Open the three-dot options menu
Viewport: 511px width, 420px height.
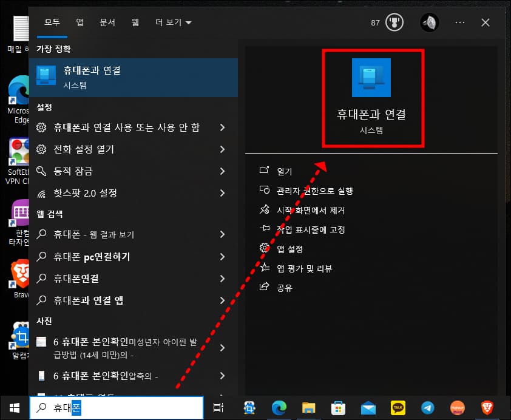click(459, 22)
